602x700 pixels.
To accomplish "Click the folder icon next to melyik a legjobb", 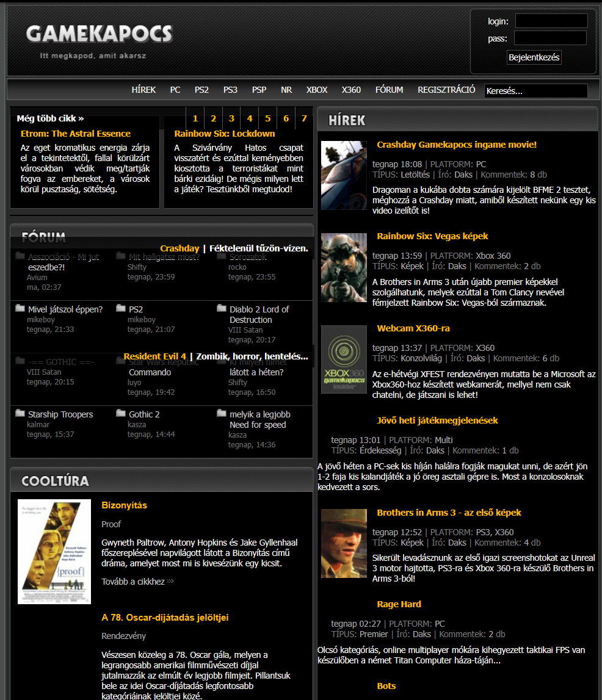I will pyautogui.click(x=222, y=413).
